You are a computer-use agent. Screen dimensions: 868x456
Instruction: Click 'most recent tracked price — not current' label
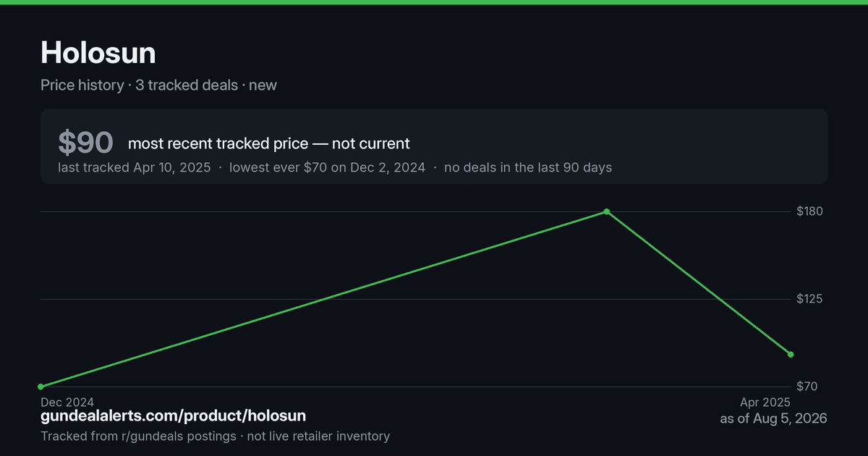point(269,143)
